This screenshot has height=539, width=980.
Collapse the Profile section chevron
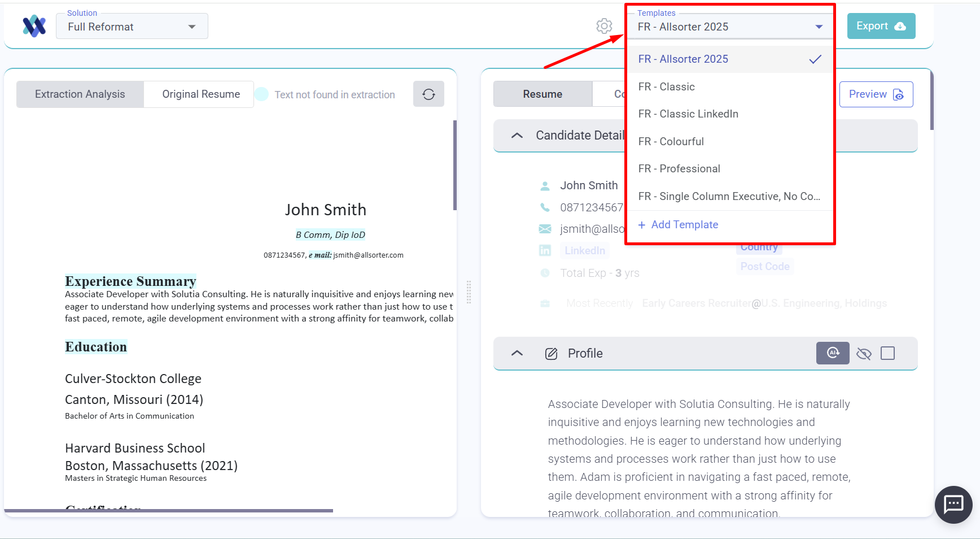point(517,353)
